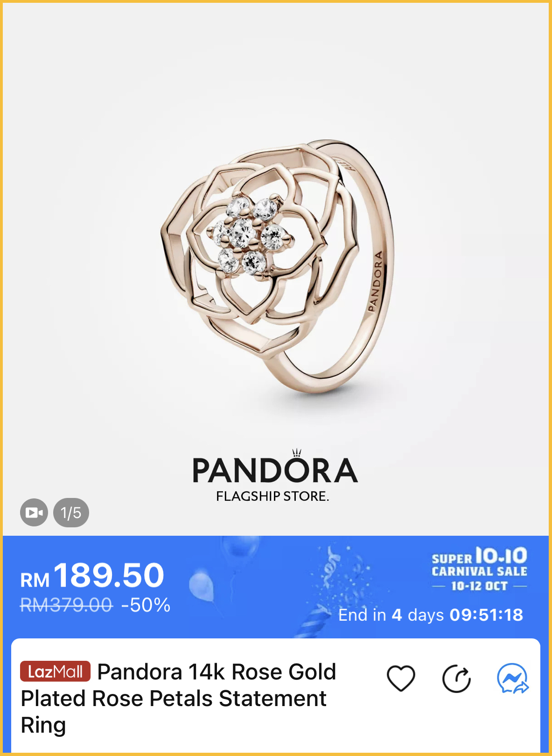Open the Messenger share chat icon

(512, 679)
